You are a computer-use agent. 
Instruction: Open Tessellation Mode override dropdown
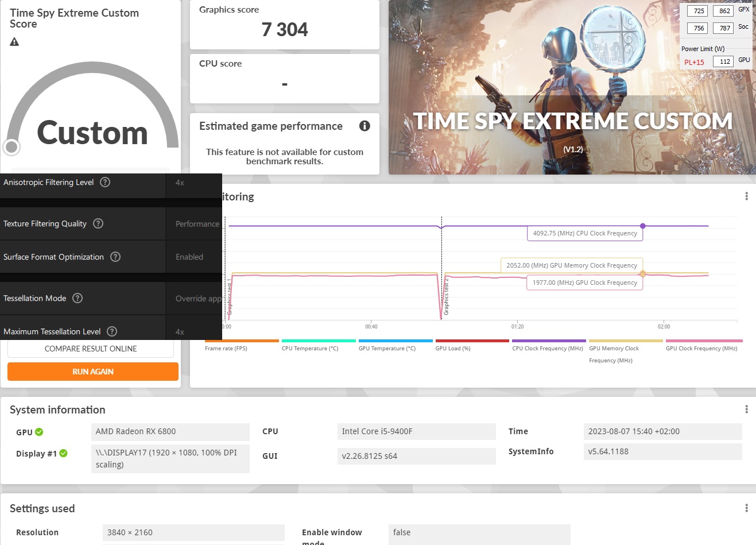coord(194,299)
